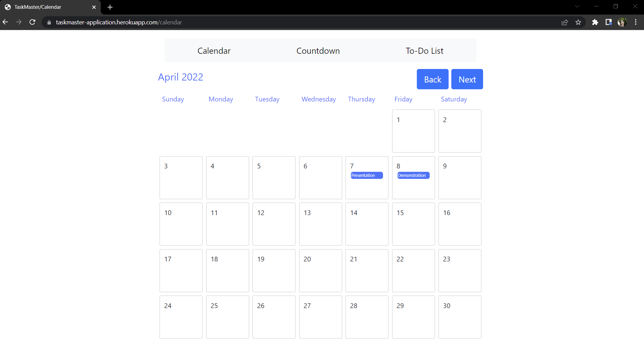Open the Demonstration event on April 8
Viewport: 644px width, 350px height.
coord(413,175)
